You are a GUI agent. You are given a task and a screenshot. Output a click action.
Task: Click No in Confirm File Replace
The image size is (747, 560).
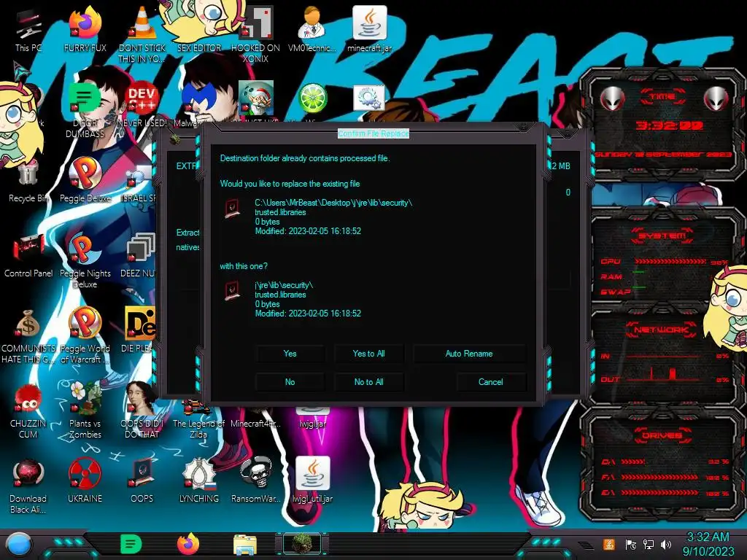290,382
